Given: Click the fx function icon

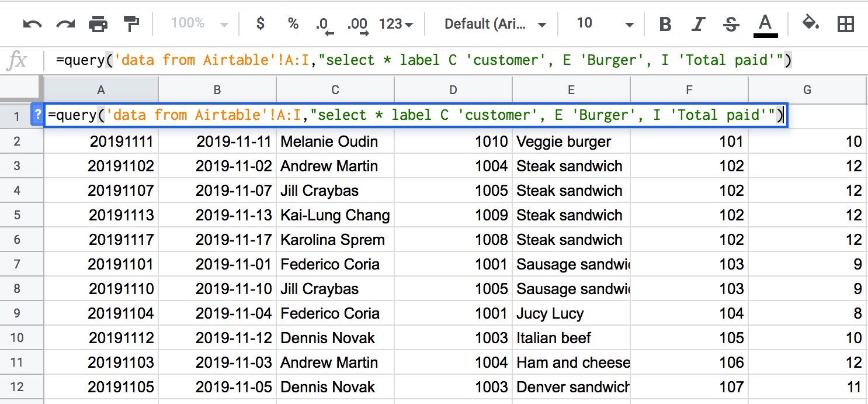Looking at the screenshot, I should pos(18,60).
